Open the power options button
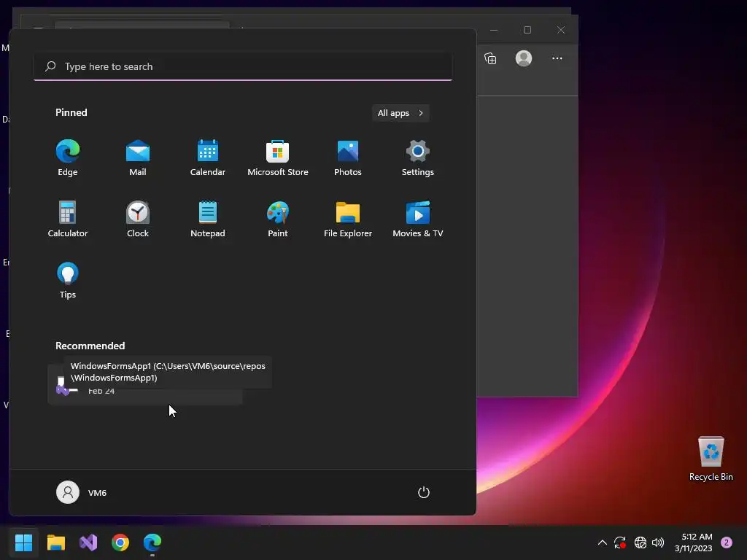The width and height of the screenshot is (747, 560). tap(424, 492)
